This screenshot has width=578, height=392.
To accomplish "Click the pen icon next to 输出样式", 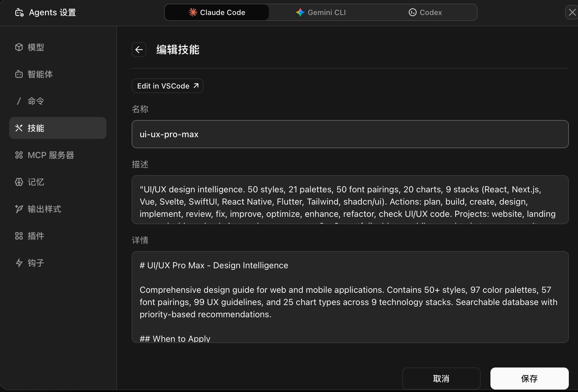I will (19, 209).
